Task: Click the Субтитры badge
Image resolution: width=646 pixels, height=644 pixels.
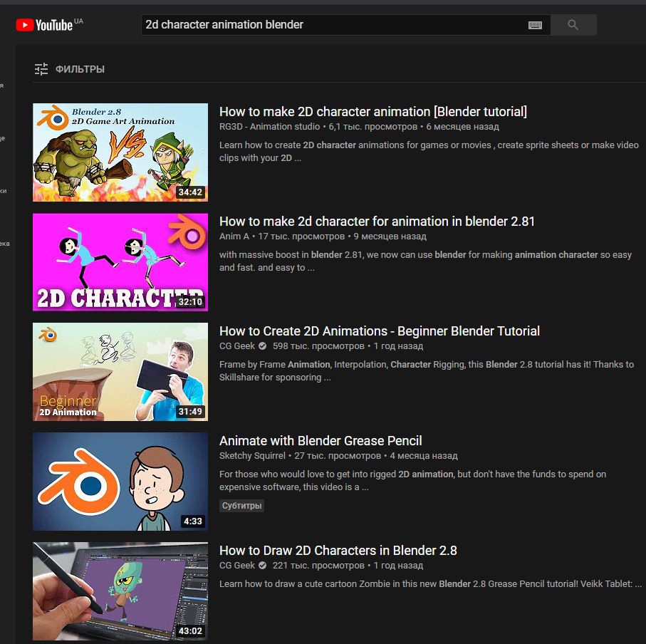Action: point(242,506)
